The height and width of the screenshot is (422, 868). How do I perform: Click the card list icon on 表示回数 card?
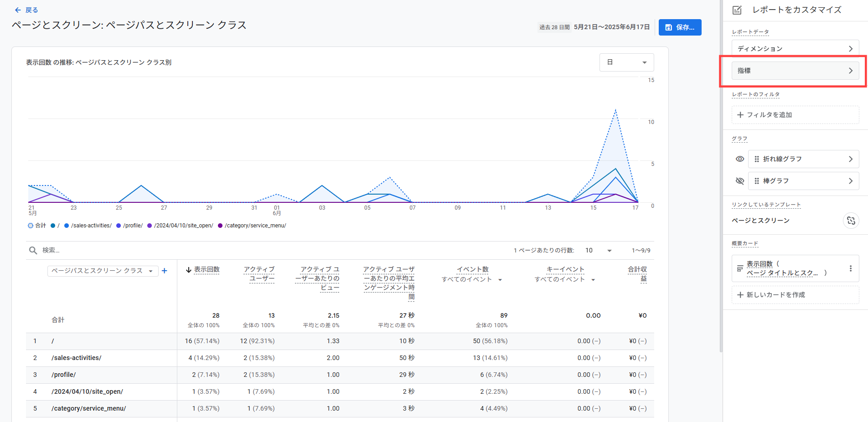[740, 268]
